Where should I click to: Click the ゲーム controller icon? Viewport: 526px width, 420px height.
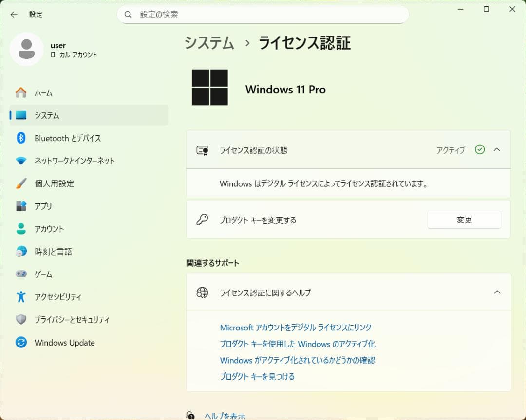[20, 274]
